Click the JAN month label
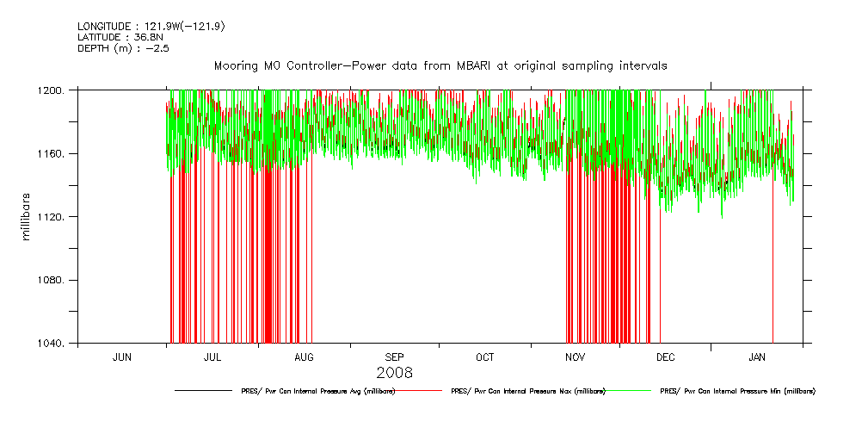Screen dimensions: 868x434 [757, 356]
